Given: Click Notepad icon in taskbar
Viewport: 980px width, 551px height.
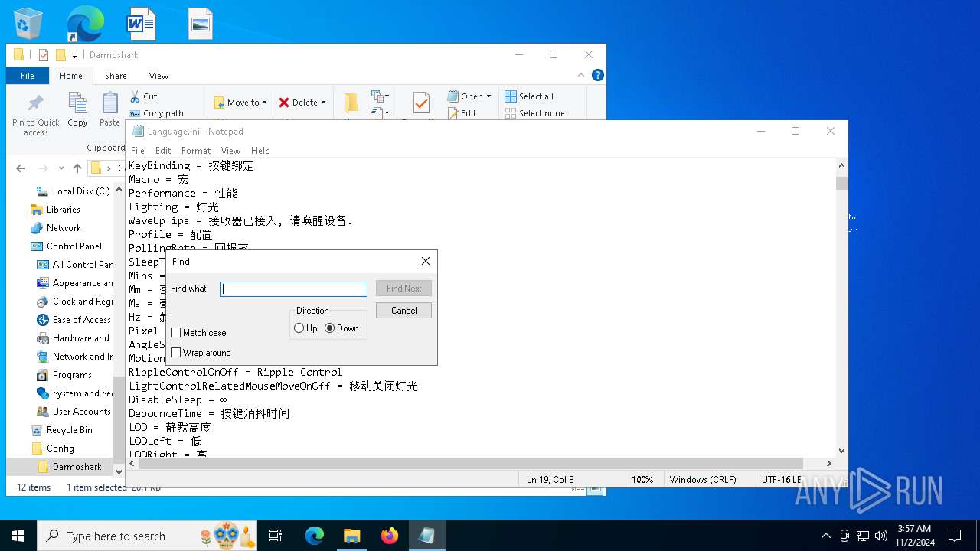Looking at the screenshot, I should 426,536.
